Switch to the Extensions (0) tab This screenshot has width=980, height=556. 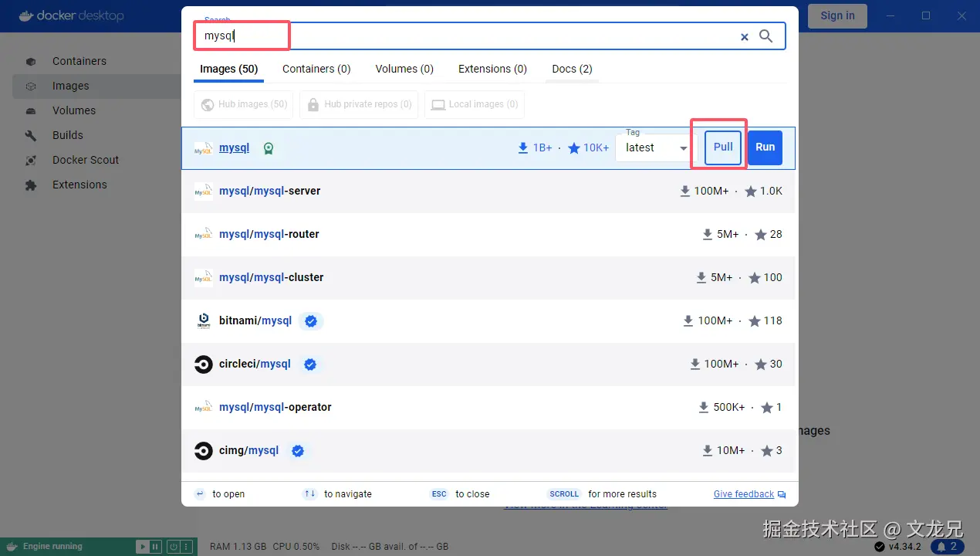coord(492,69)
